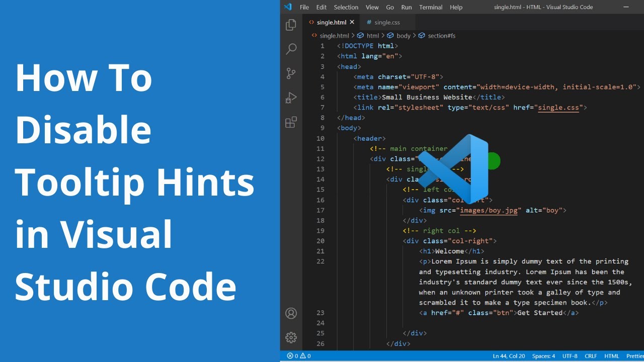Click the meta charset="UTF-8" line
The image size is (644, 362).
[398, 77]
